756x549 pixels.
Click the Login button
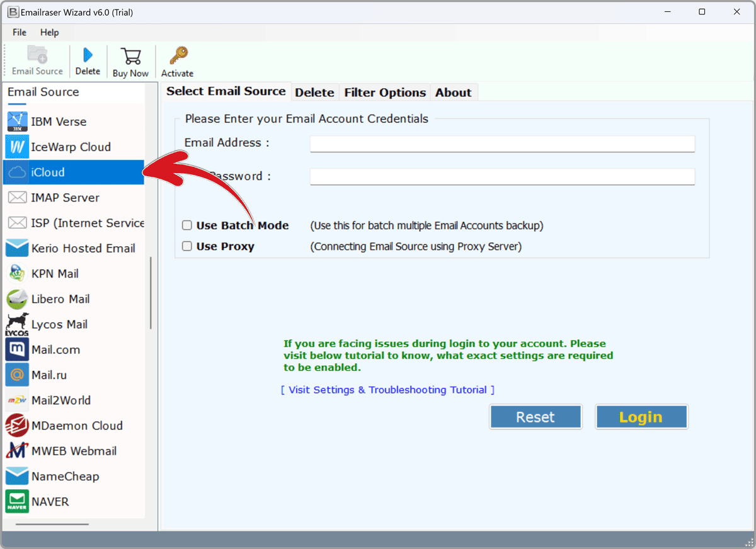pyautogui.click(x=641, y=417)
